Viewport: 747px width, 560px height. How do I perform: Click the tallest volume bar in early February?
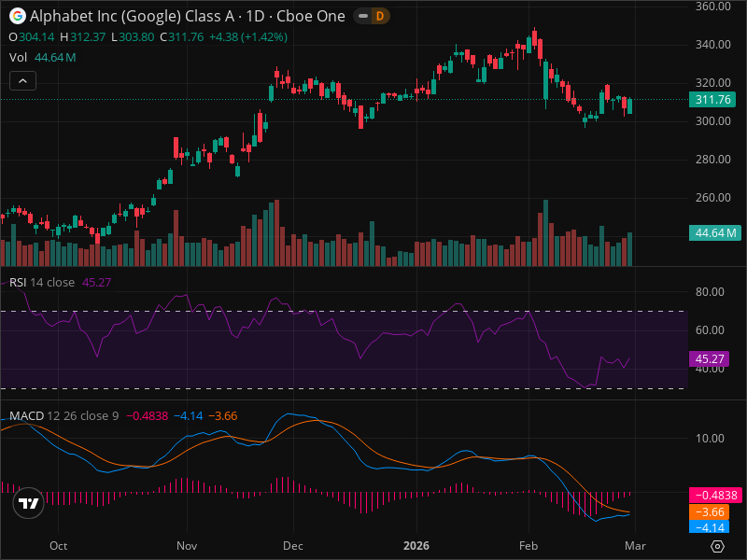point(545,232)
